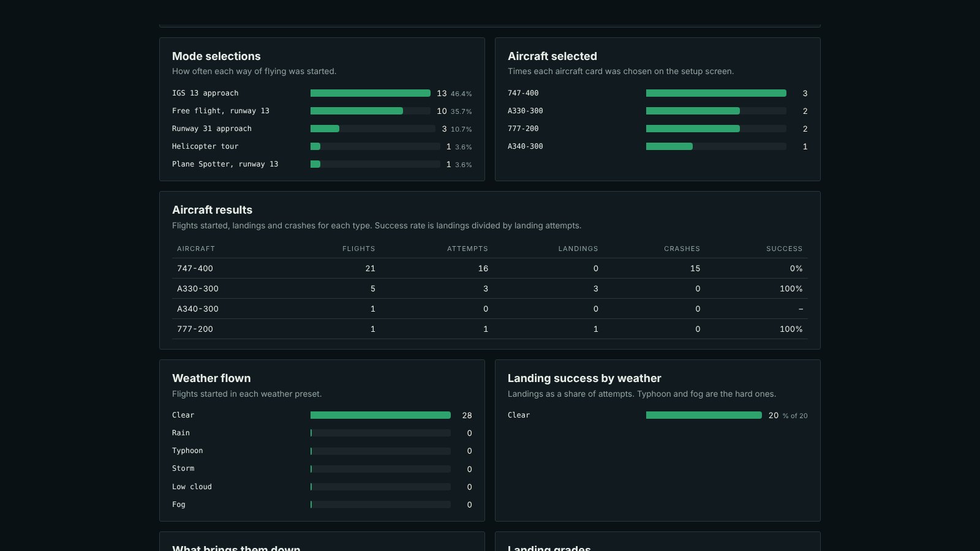Click the Low cloud weather row label

coord(192,487)
